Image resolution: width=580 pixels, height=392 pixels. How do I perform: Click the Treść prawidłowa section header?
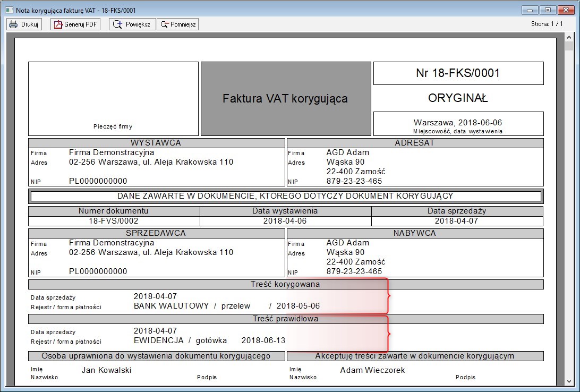[x=285, y=319]
